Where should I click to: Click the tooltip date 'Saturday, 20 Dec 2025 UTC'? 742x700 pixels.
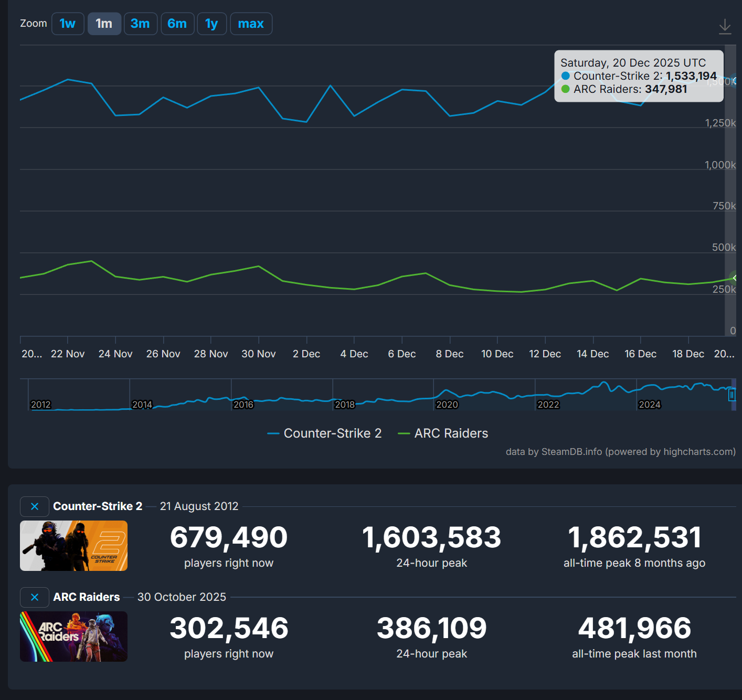click(x=633, y=63)
